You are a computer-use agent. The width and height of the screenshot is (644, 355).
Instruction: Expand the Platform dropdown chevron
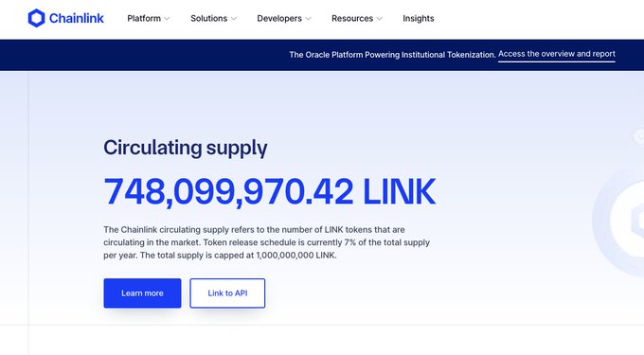click(x=167, y=19)
